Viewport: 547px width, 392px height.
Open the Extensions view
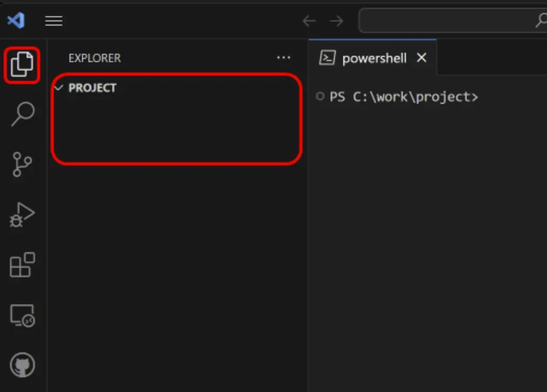coord(22,265)
